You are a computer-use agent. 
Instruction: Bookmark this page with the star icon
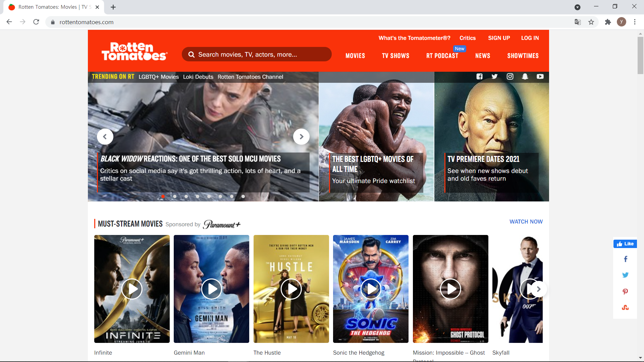pyautogui.click(x=591, y=22)
